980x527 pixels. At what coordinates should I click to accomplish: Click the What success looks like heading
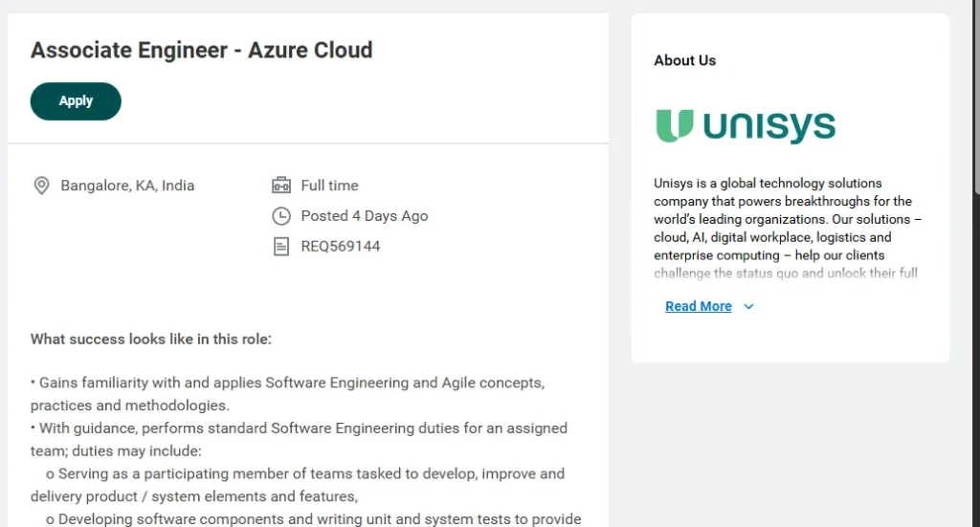point(151,339)
